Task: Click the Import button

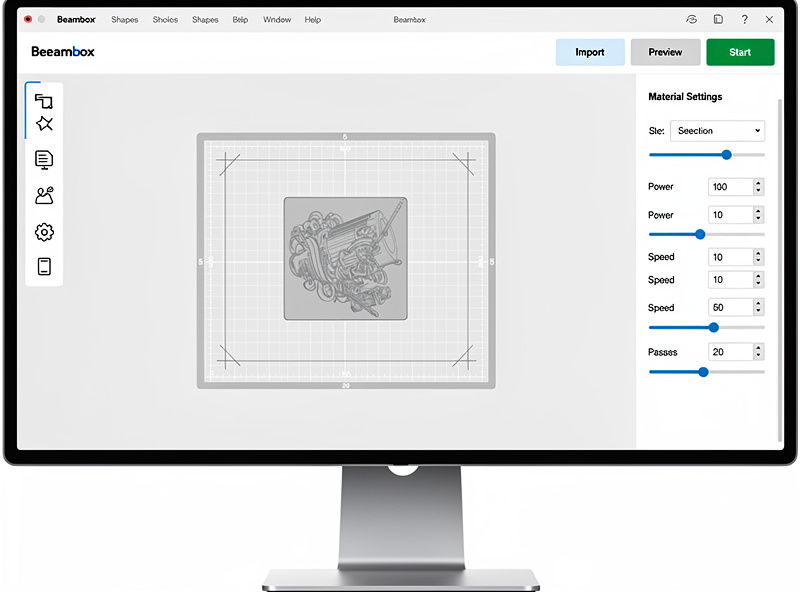Action: coord(590,52)
